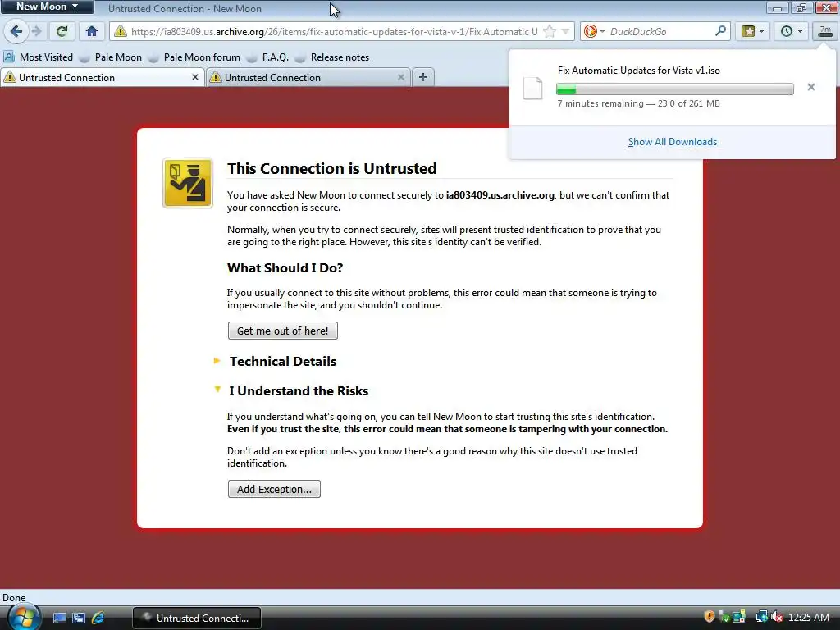Open the Pale Moon bookmark

[x=111, y=57]
